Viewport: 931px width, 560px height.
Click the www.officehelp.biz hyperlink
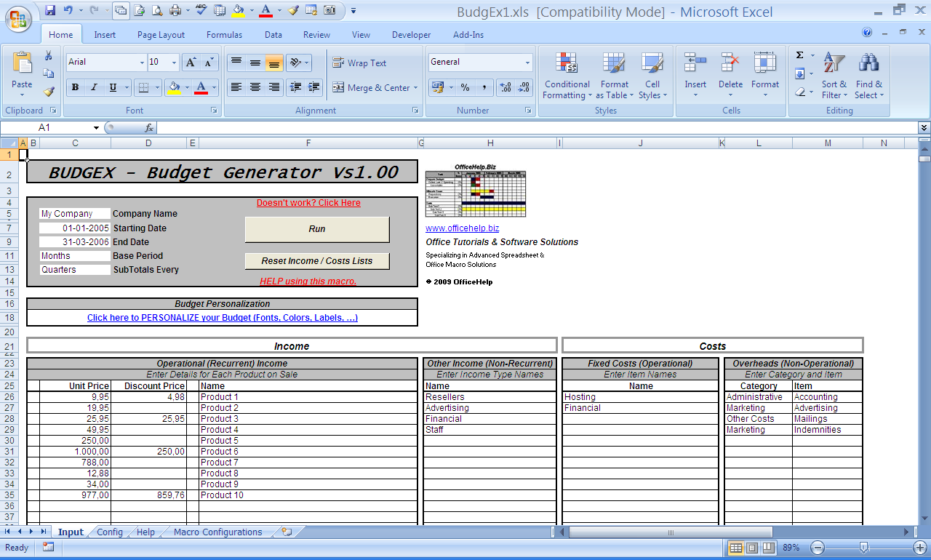[462, 228]
